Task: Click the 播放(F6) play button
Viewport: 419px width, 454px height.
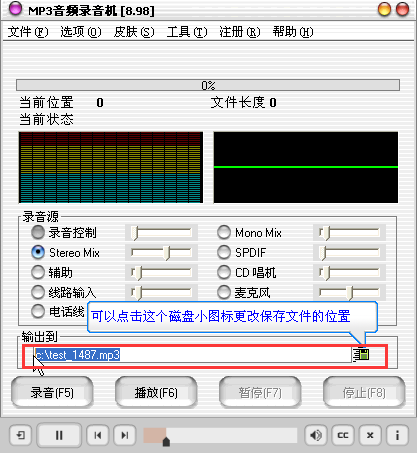Action: (156, 392)
